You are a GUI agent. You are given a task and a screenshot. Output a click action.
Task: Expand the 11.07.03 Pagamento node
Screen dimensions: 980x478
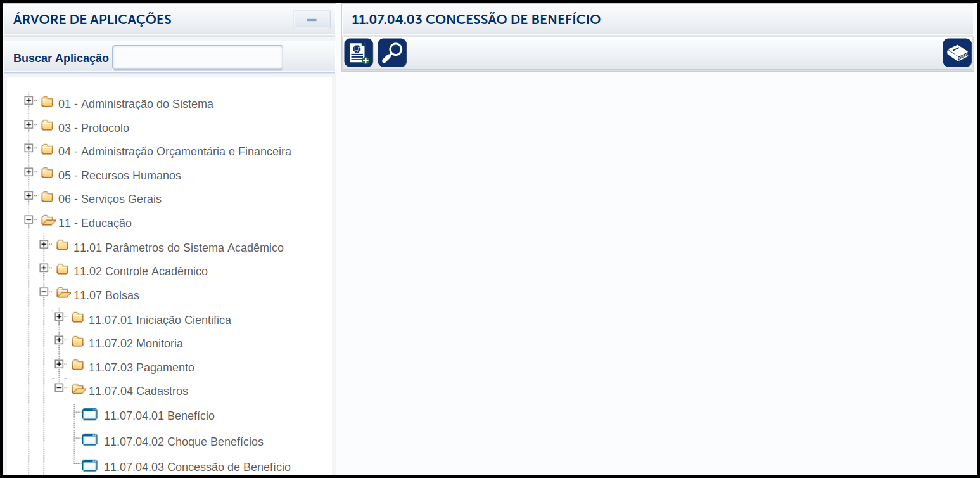[x=59, y=364]
